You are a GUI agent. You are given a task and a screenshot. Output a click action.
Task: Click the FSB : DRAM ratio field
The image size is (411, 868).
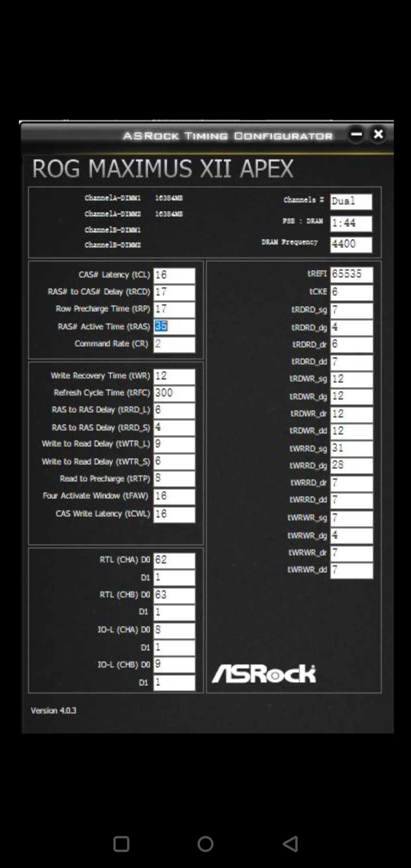(351, 223)
